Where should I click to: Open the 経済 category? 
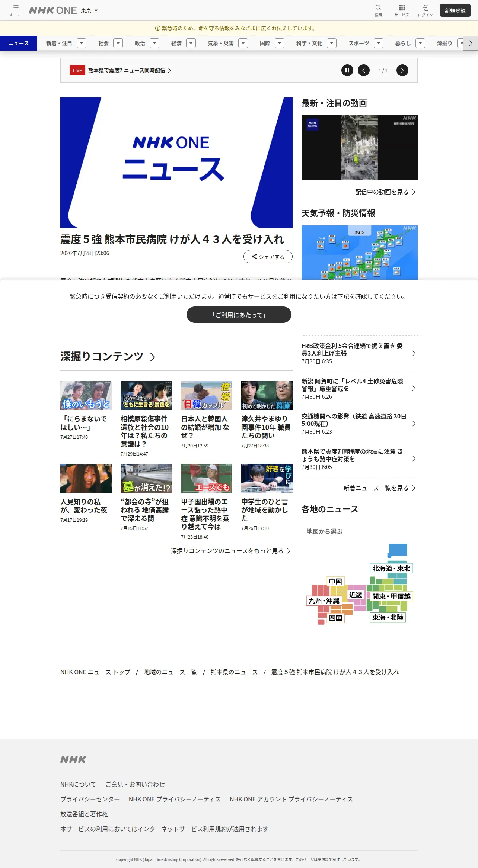(176, 43)
